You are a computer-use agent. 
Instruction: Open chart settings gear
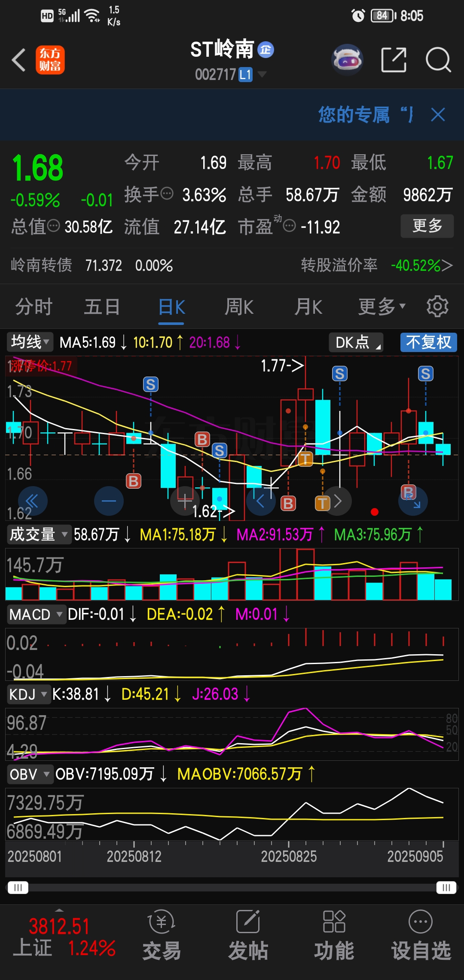point(437,306)
